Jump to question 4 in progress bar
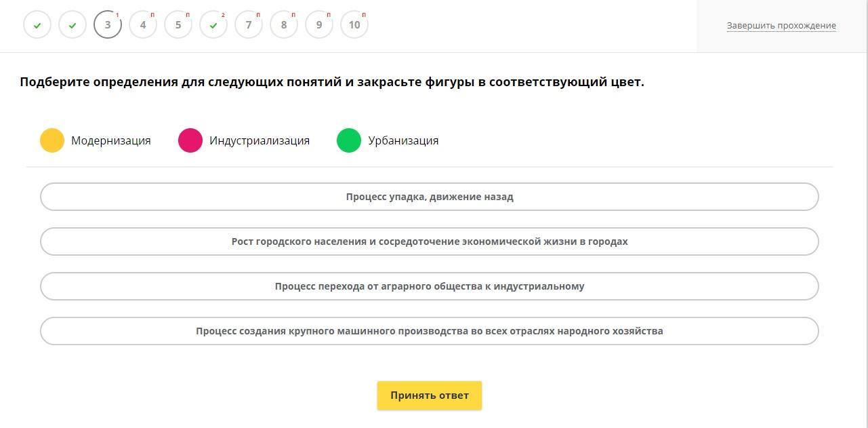Viewport: 868px width, 428px height. tap(143, 25)
